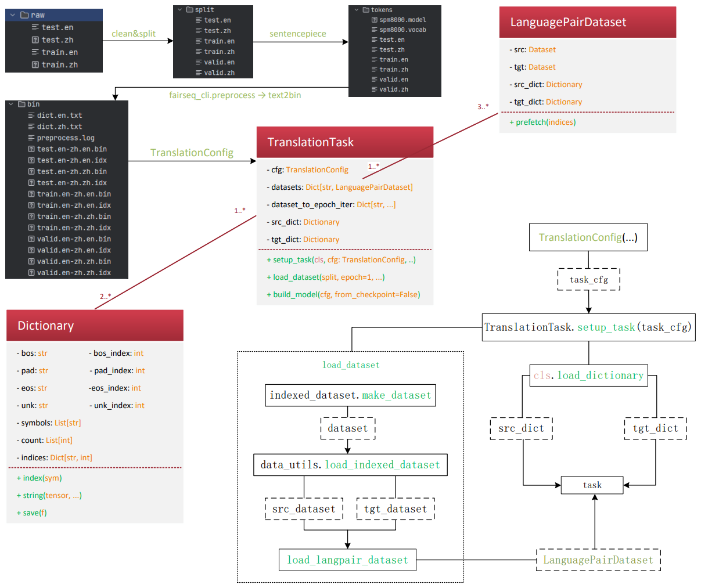Click the dashed tgt_dict box
The height and width of the screenshot is (588, 701).
(656, 428)
